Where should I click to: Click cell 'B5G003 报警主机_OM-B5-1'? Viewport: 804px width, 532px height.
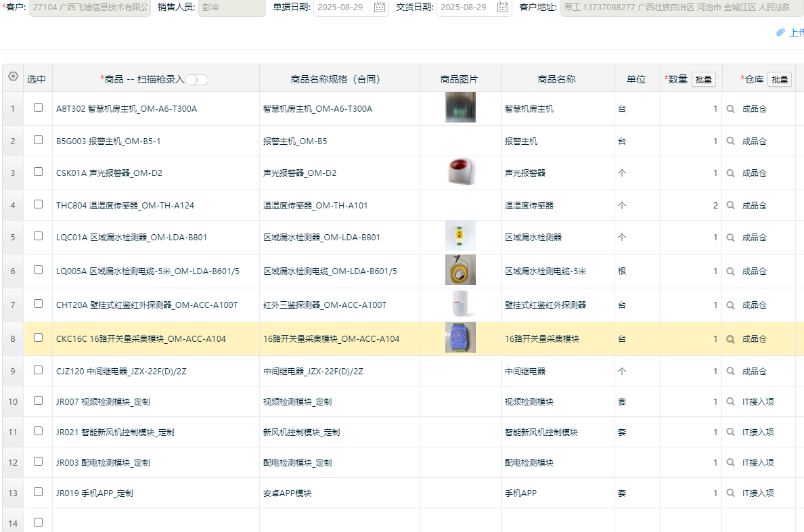pos(156,141)
